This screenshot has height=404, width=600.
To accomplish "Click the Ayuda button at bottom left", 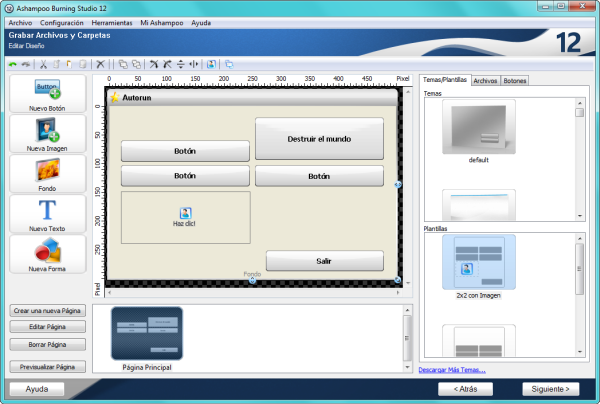I will tap(37, 389).
